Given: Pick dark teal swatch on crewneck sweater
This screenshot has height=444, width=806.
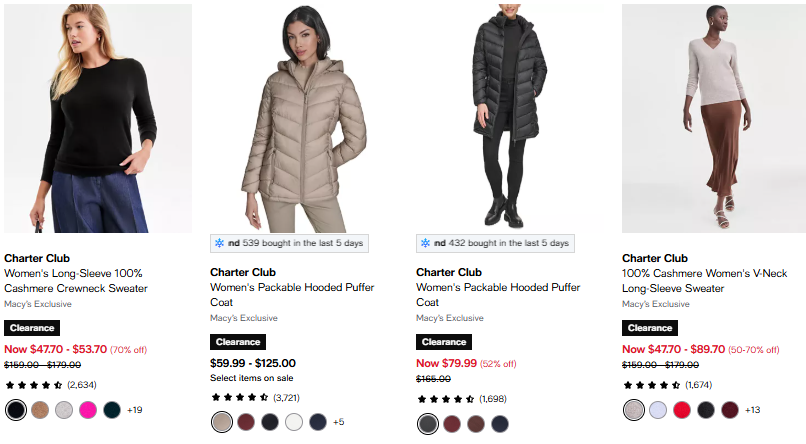Looking at the screenshot, I should tap(112, 410).
